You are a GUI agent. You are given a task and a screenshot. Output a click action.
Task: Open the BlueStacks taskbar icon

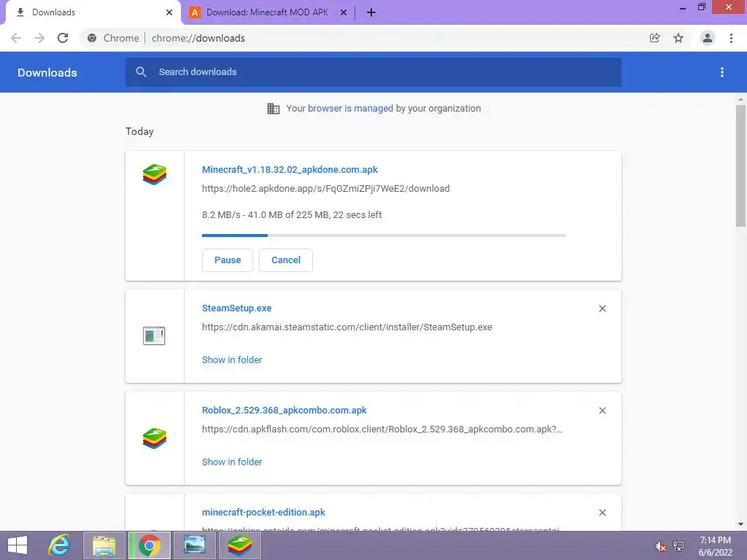(240, 545)
